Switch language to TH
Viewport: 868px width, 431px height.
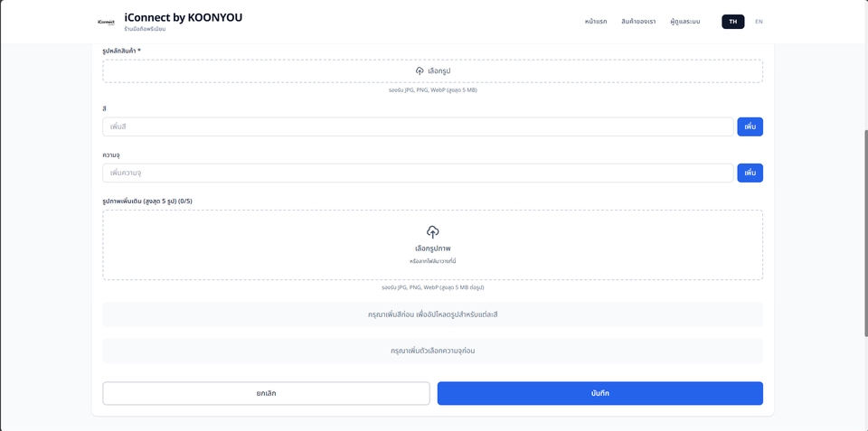(732, 22)
